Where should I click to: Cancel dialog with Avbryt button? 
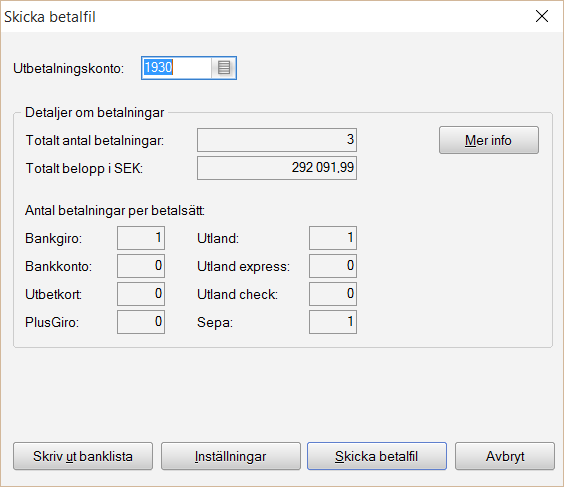click(x=505, y=456)
